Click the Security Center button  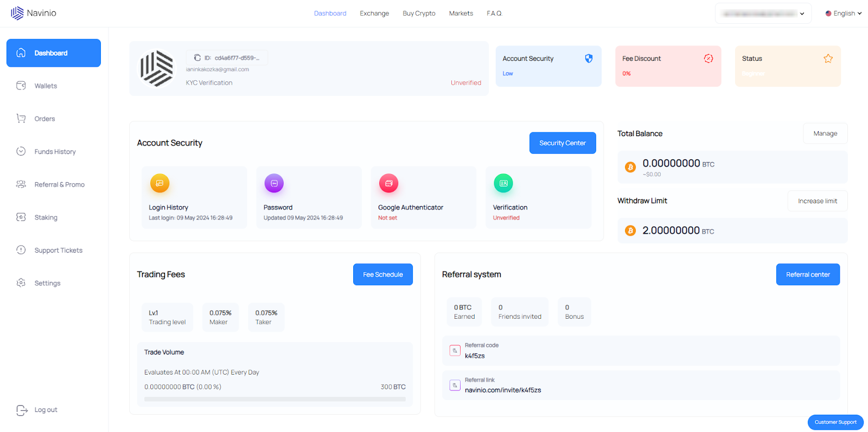pos(563,143)
